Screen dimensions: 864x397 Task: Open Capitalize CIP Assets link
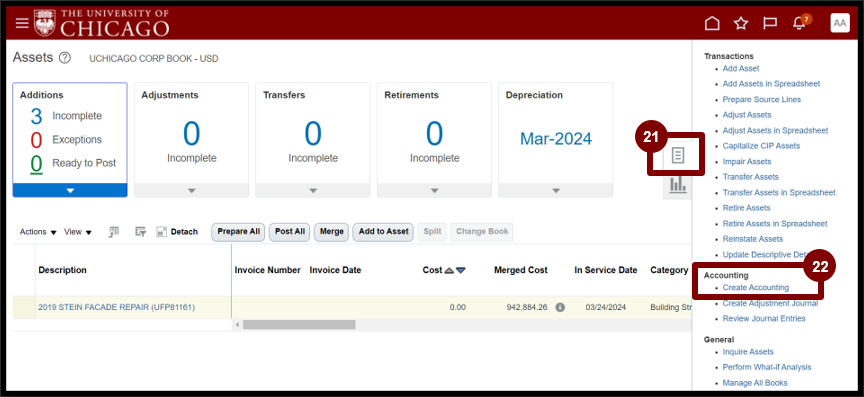point(761,146)
